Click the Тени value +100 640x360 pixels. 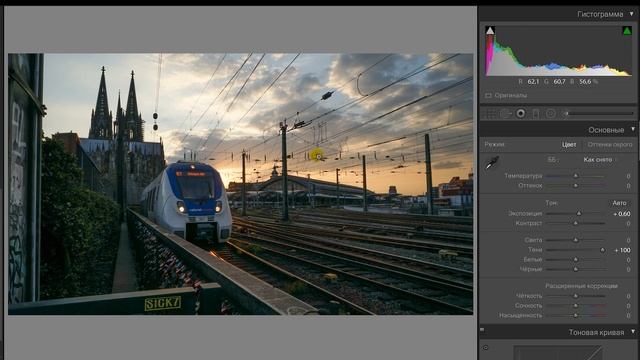click(622, 250)
